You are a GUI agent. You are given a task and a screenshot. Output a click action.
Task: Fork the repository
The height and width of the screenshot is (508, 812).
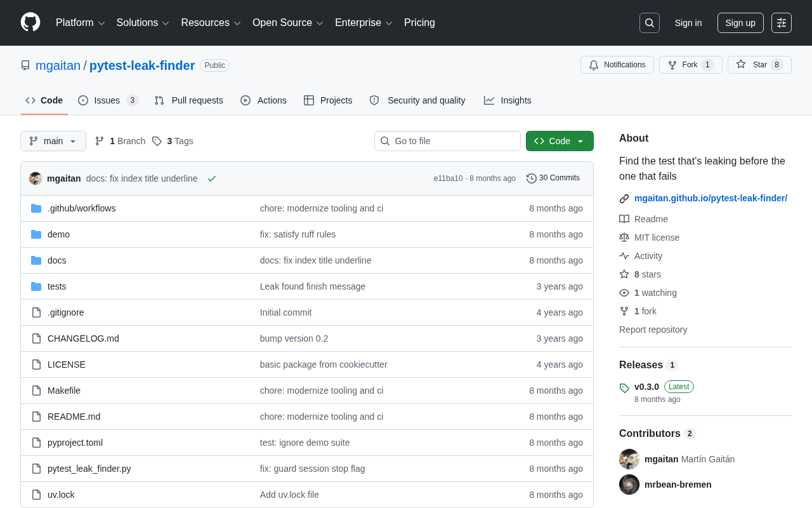pyautogui.click(x=690, y=65)
